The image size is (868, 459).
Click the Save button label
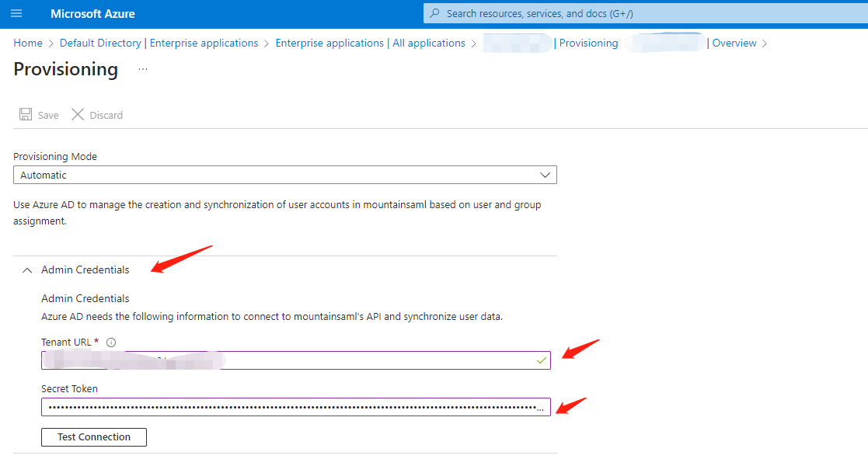[x=48, y=115]
